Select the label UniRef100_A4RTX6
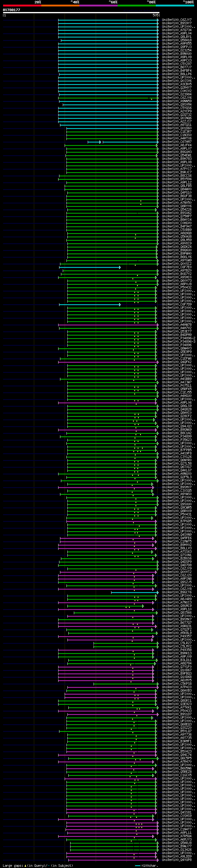The height and width of the screenshot is (868, 197). [177, 138]
